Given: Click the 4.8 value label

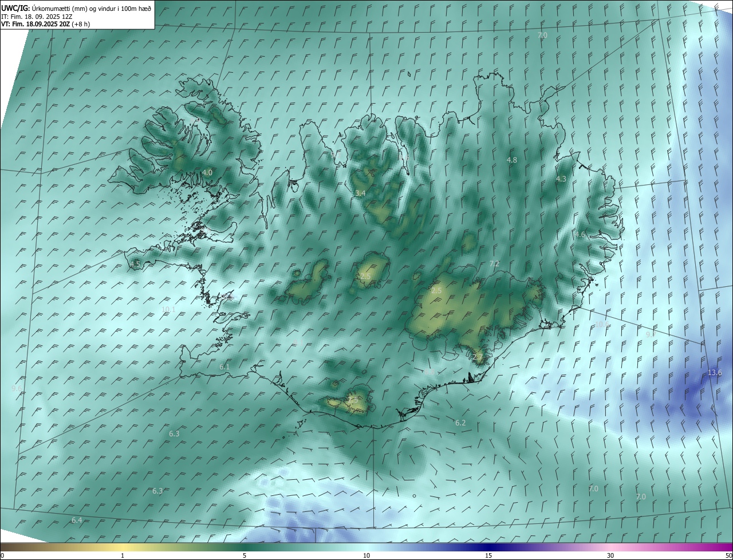Looking at the screenshot, I should click(x=512, y=160).
